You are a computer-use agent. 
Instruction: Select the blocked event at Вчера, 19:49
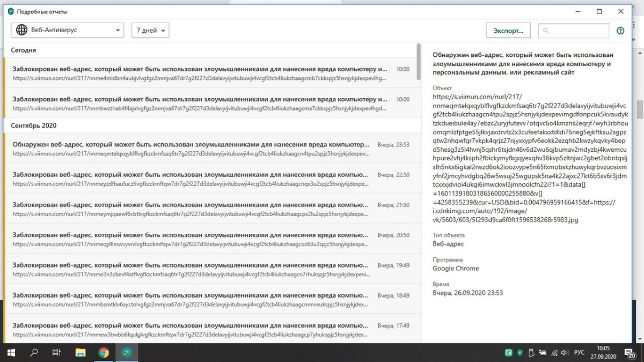211,268
